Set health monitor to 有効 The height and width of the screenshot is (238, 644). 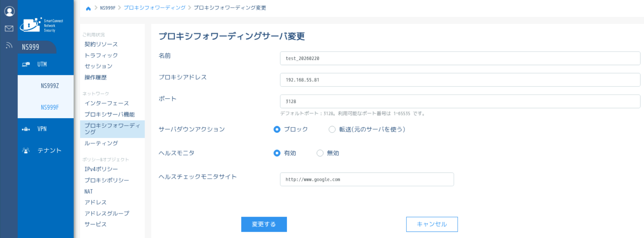point(277,153)
